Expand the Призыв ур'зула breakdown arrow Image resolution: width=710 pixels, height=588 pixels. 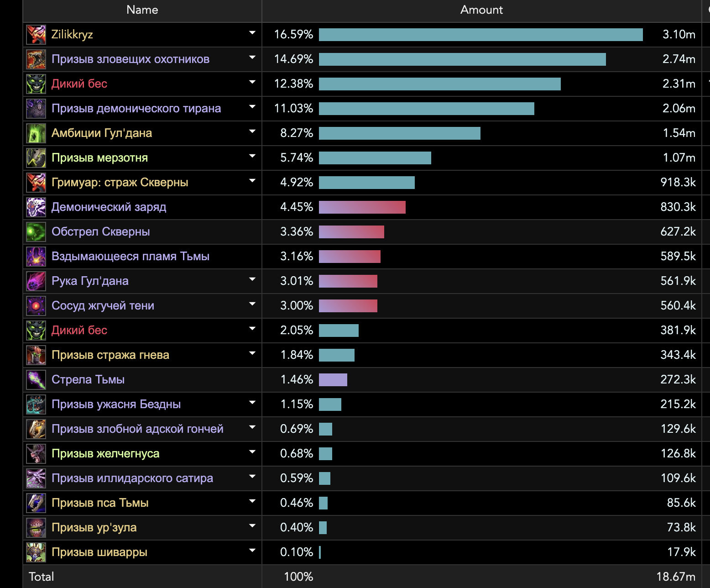(252, 526)
